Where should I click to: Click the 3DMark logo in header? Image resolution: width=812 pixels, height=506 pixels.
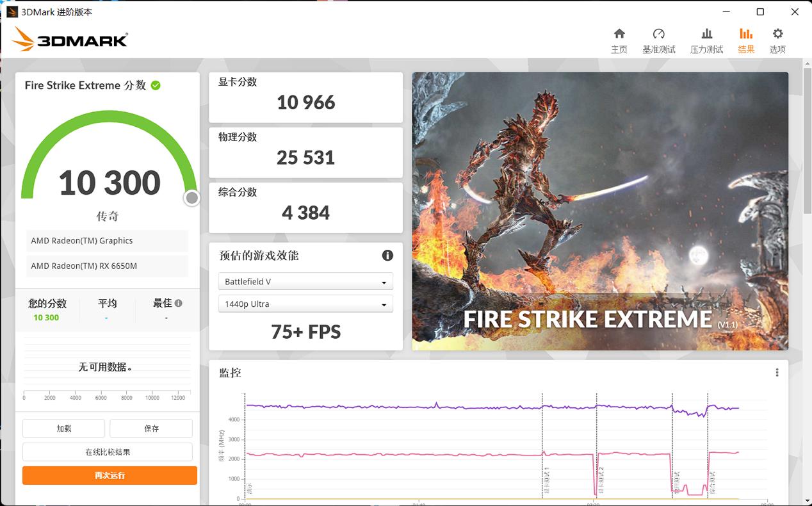(x=70, y=40)
